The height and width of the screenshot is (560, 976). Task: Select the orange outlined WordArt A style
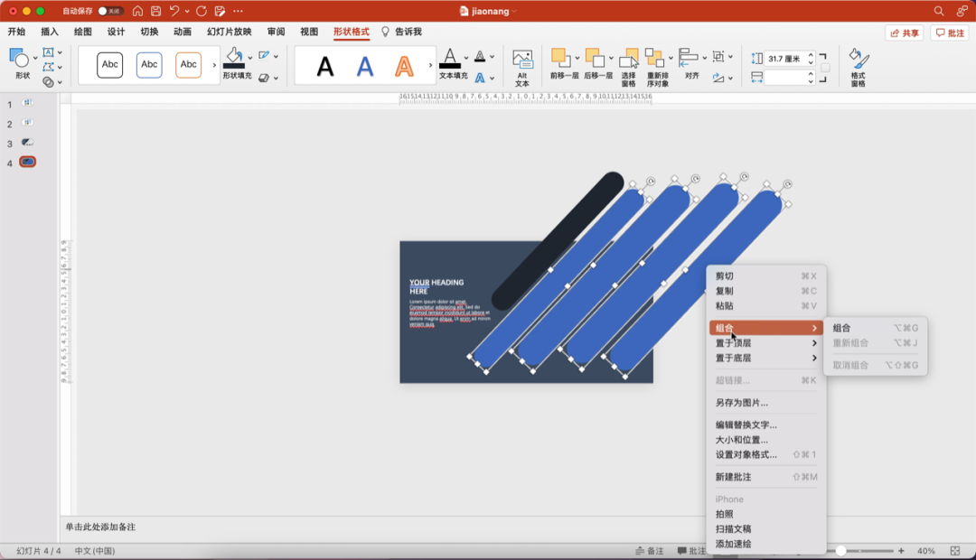pyautogui.click(x=404, y=66)
